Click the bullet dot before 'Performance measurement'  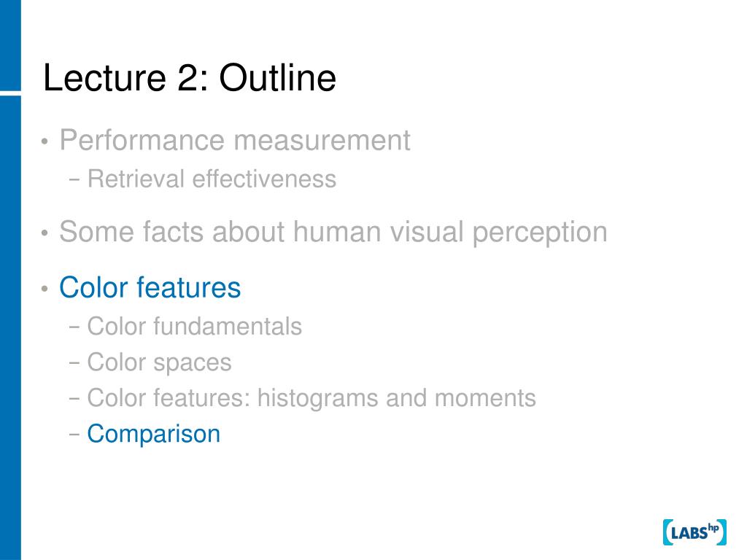click(44, 141)
